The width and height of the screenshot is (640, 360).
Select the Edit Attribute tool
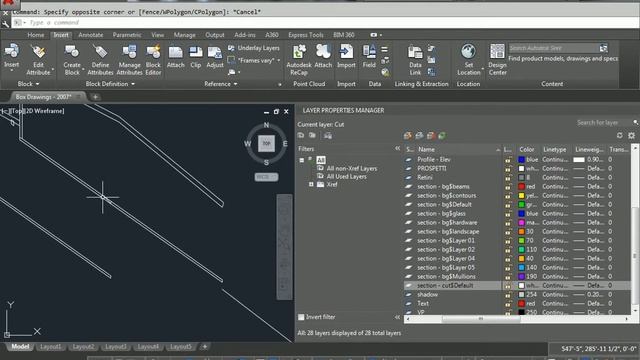[x=38, y=60]
